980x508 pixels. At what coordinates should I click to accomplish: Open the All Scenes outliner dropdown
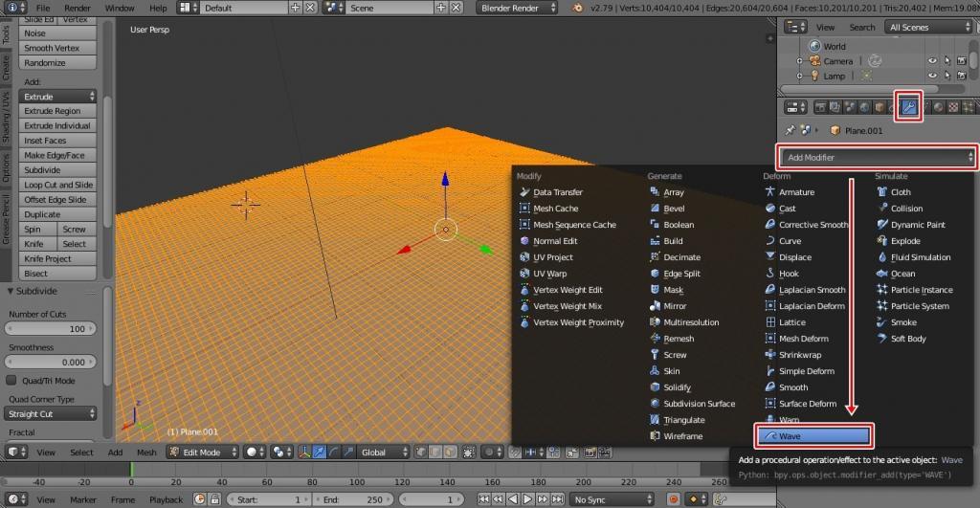[x=927, y=27]
